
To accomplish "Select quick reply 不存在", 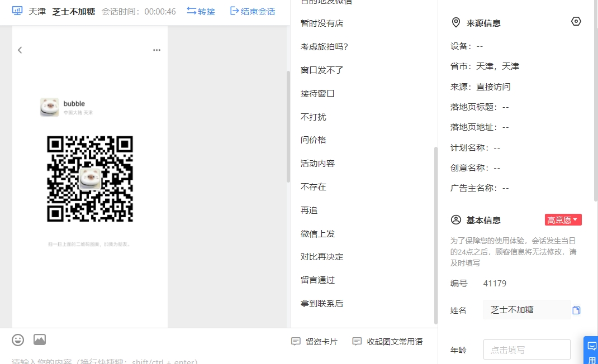I will tap(313, 187).
